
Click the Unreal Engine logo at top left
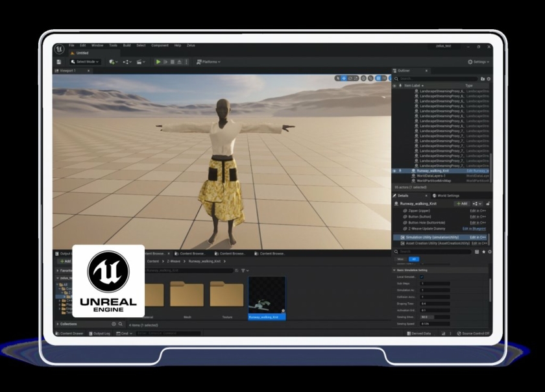tap(59, 48)
